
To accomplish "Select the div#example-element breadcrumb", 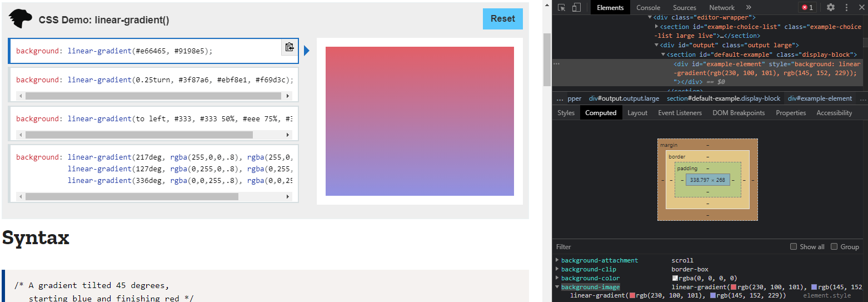I will tap(820, 98).
